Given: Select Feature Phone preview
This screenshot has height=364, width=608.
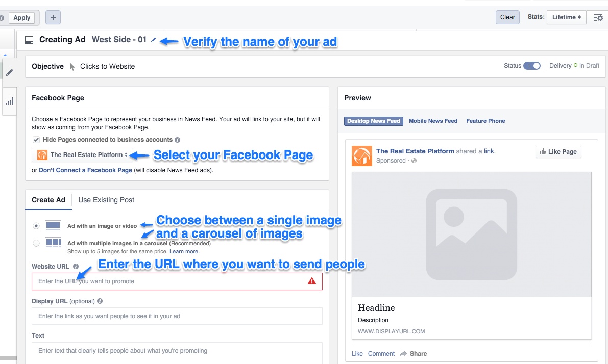Looking at the screenshot, I should pyautogui.click(x=485, y=121).
